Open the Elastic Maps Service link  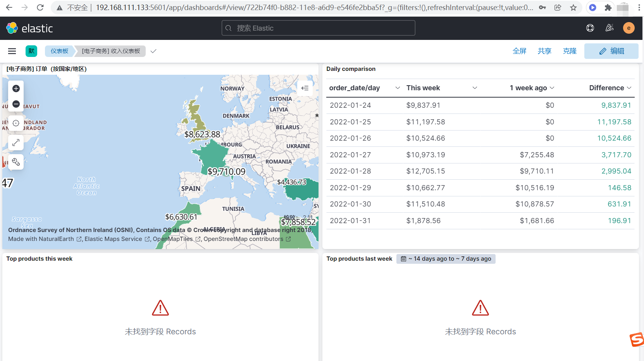coord(117,239)
